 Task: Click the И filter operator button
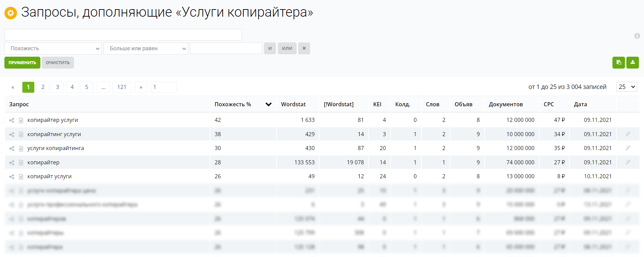pyautogui.click(x=270, y=48)
